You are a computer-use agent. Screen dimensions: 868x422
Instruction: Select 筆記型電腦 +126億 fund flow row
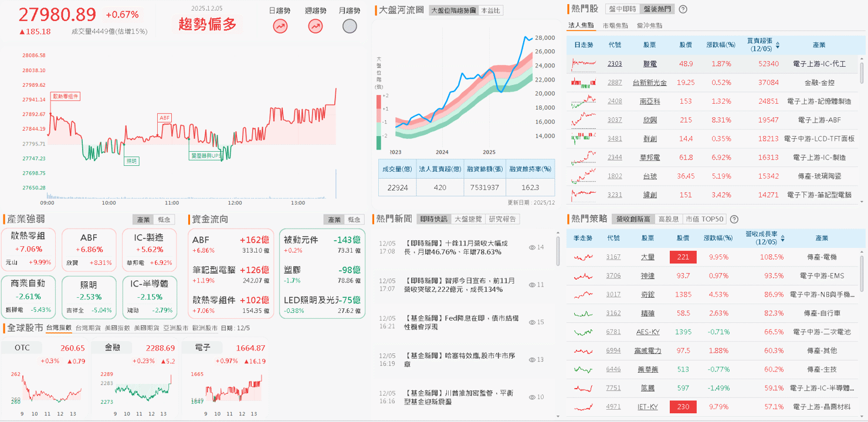230,275
